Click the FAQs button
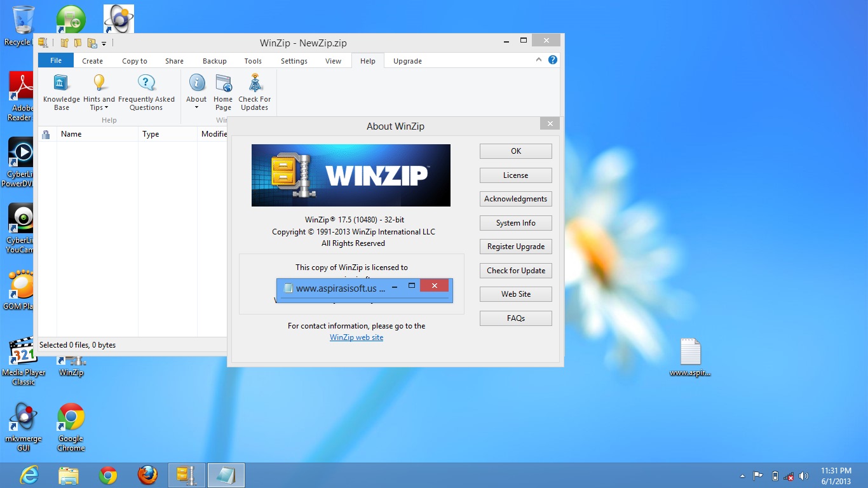868x488 pixels. [516, 318]
